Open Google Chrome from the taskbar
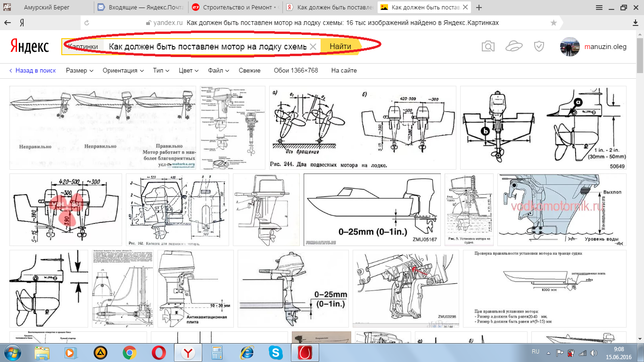Viewport: 644px width, 362px height. pos(130,352)
